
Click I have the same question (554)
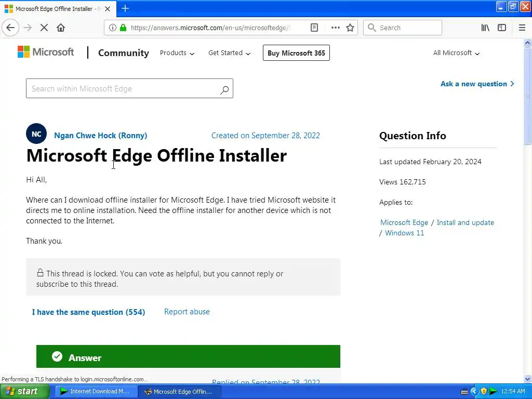[x=88, y=312]
